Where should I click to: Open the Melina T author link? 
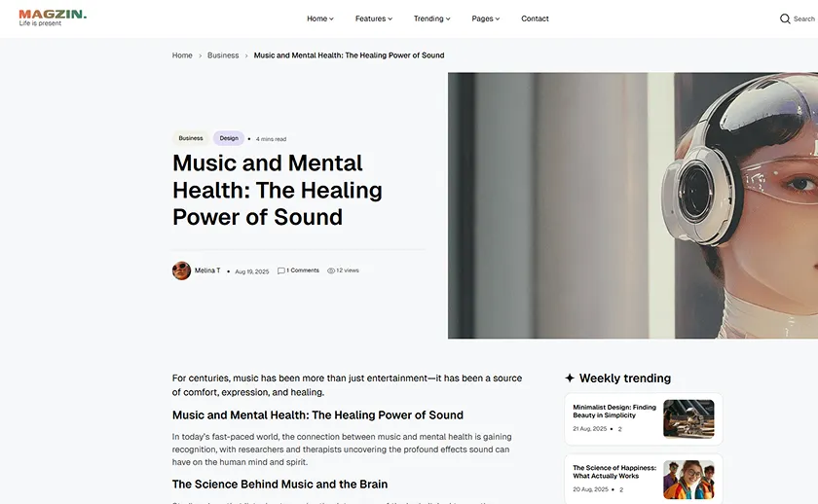pos(207,270)
